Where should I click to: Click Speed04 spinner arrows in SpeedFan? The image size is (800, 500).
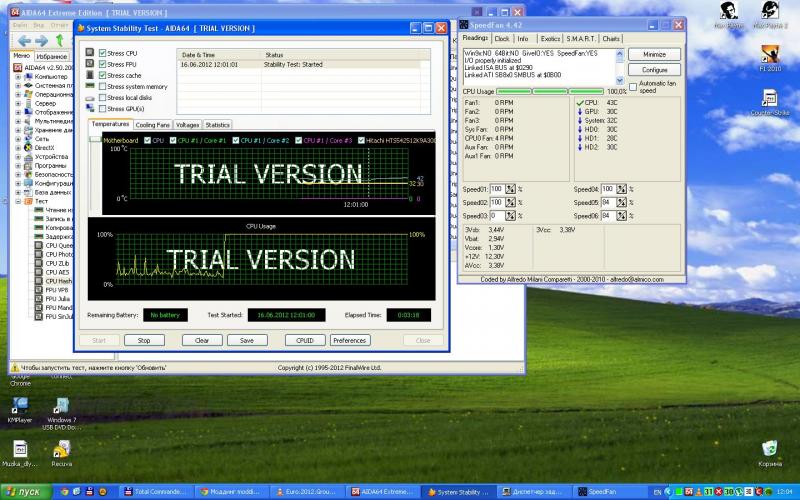click(621, 189)
